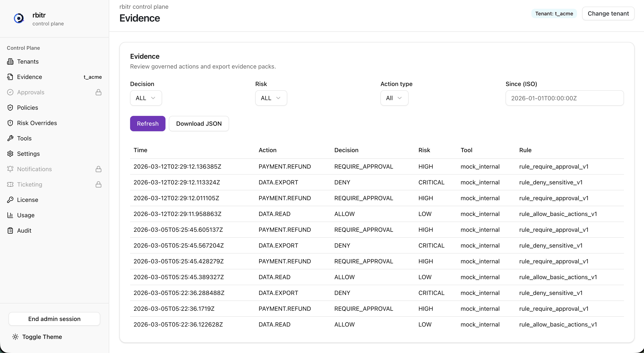Click the License key icon
644x353 pixels.
click(10, 200)
